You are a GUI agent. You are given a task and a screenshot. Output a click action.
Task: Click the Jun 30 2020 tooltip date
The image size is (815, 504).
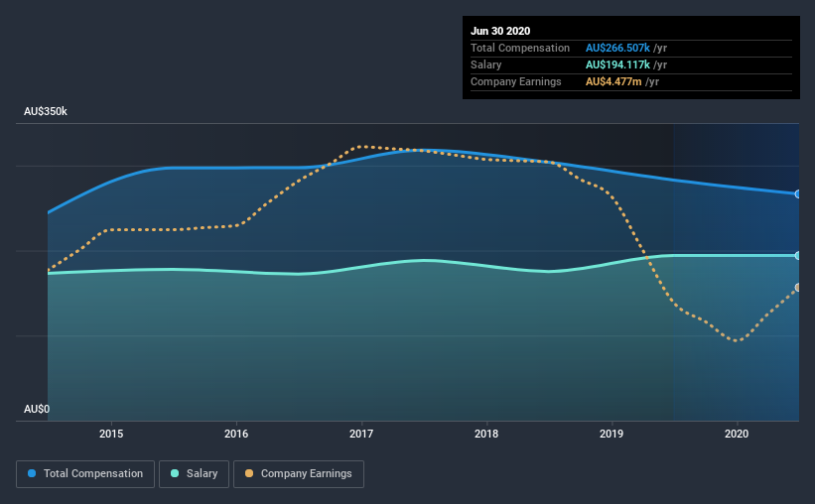click(500, 31)
